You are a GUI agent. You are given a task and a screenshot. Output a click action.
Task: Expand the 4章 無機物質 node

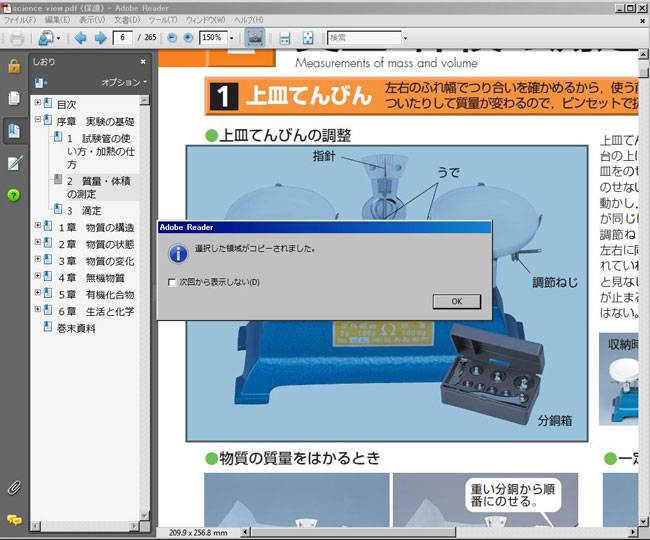tap(38, 275)
